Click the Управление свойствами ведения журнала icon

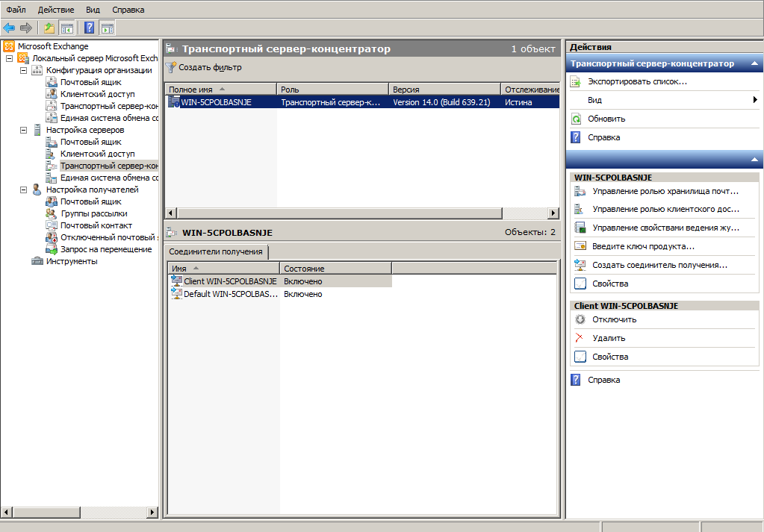pos(580,228)
